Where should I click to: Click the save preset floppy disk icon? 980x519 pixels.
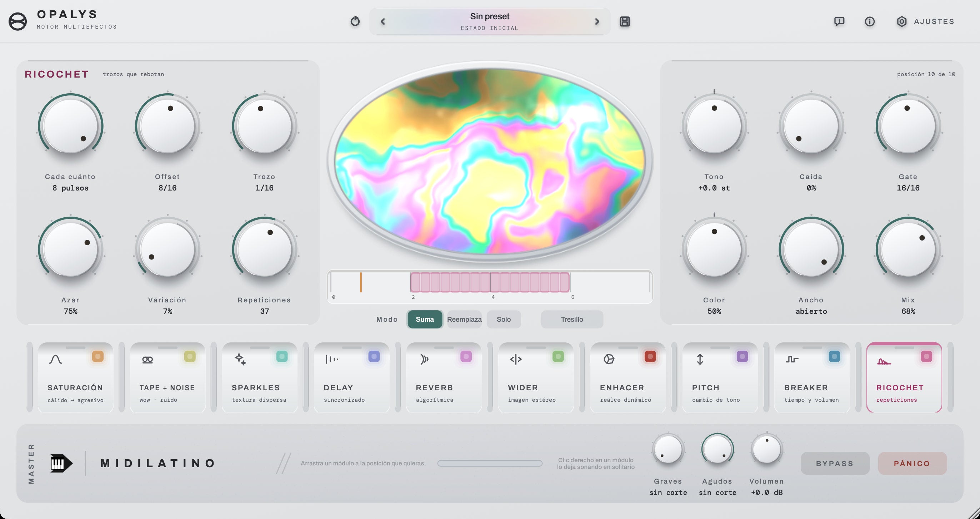click(625, 21)
